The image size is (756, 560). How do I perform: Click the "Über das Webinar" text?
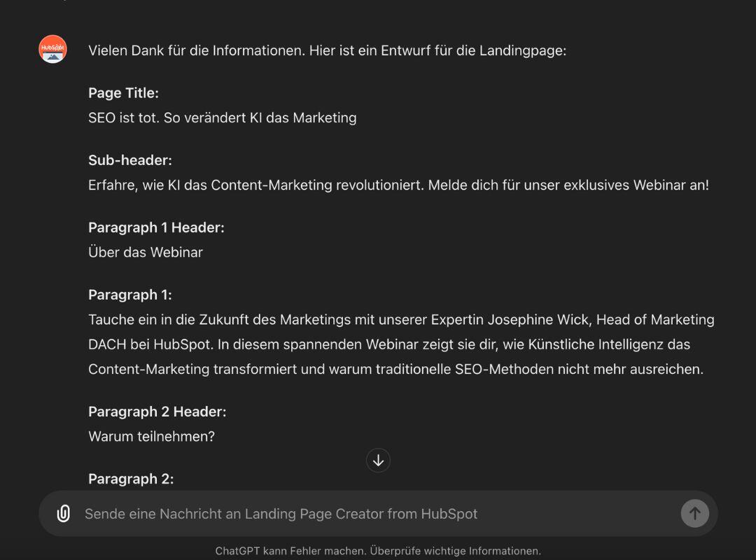tap(146, 252)
